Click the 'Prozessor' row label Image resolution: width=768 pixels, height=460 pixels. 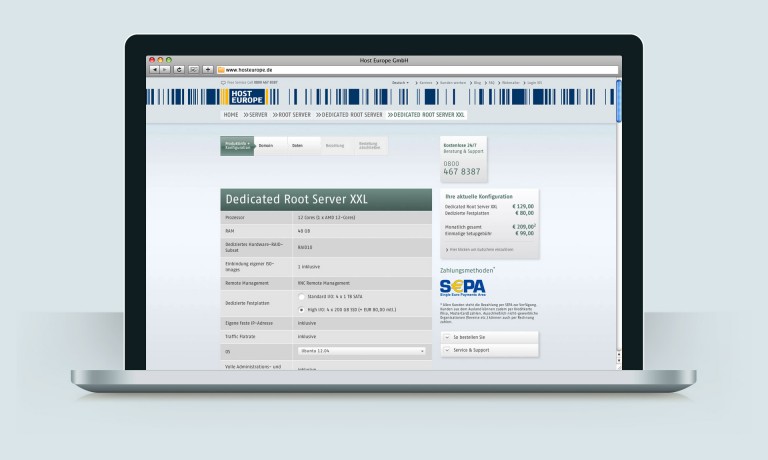235,218
